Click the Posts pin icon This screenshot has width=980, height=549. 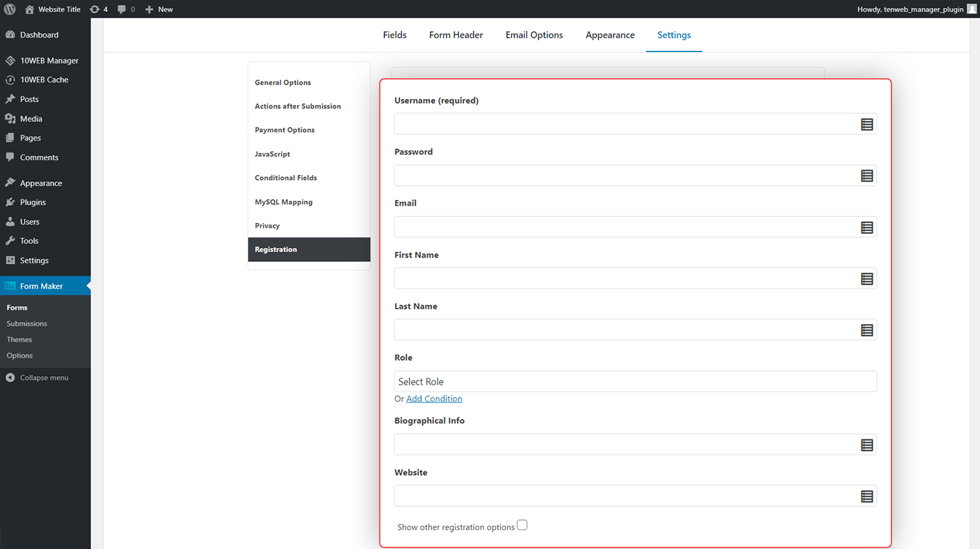10,99
